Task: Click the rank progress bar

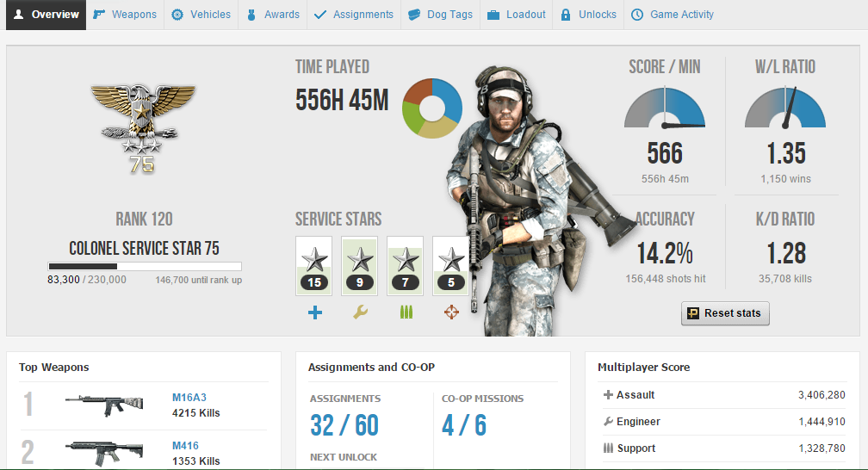Action: (x=145, y=266)
